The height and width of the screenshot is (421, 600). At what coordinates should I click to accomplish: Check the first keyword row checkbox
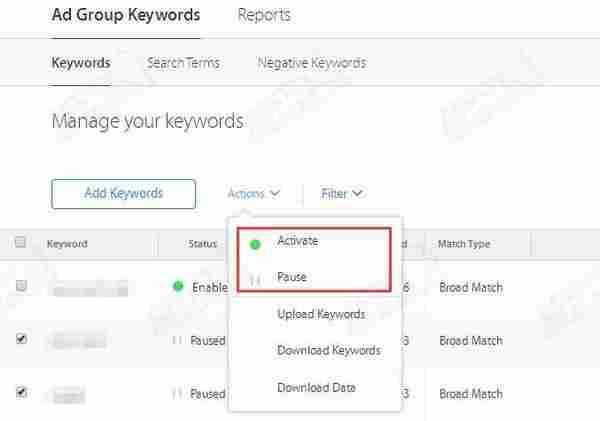pos(21,287)
